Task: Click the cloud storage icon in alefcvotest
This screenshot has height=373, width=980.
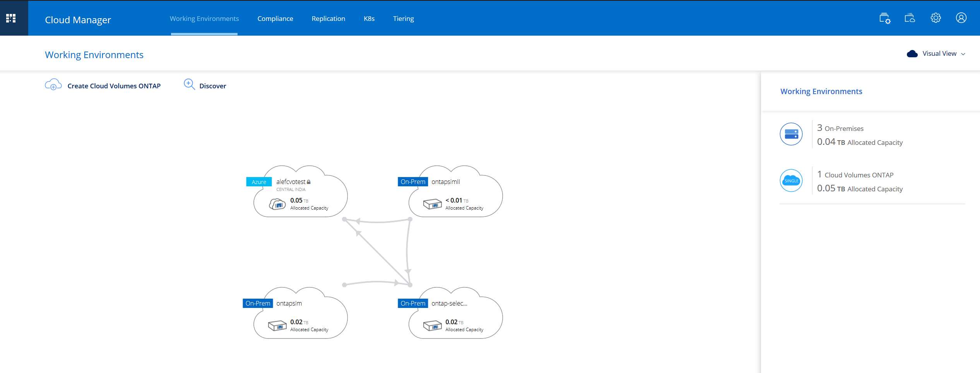Action: pos(277,204)
